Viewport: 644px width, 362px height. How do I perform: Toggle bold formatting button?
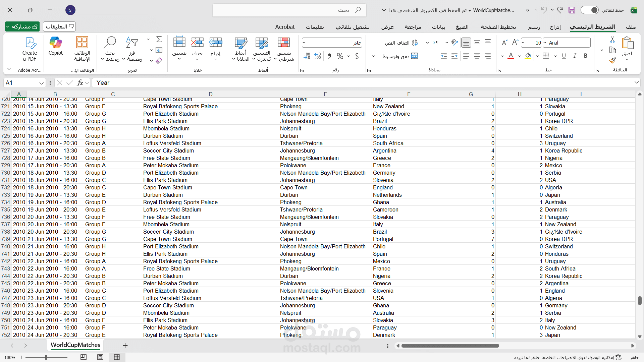[x=586, y=56]
